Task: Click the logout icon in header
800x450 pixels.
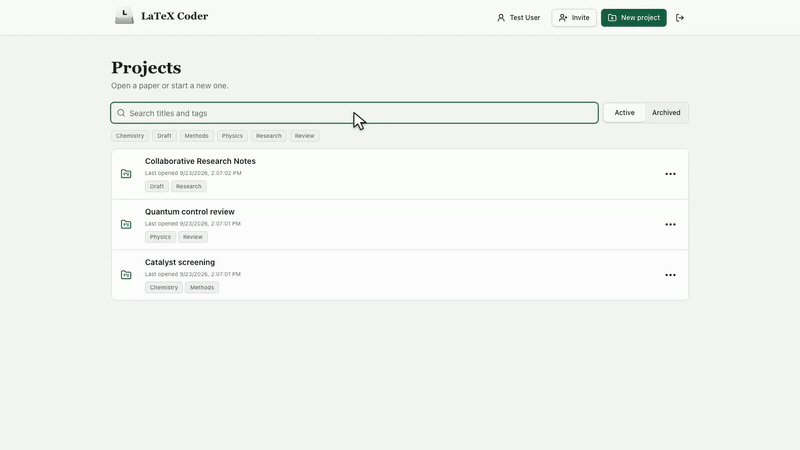Action: [x=680, y=18]
